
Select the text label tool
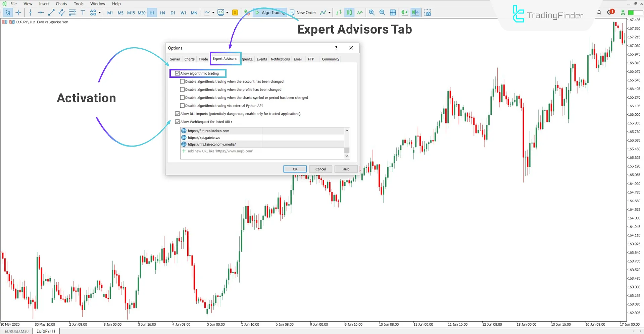83,13
